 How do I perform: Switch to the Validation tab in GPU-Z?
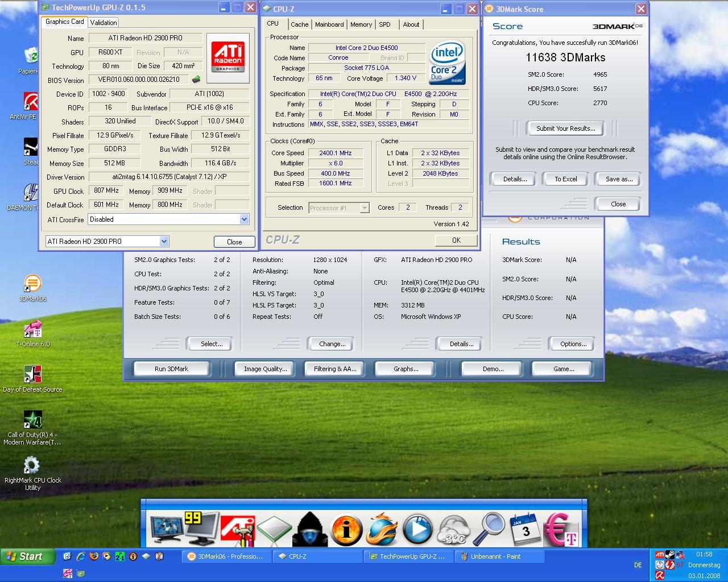point(104,22)
